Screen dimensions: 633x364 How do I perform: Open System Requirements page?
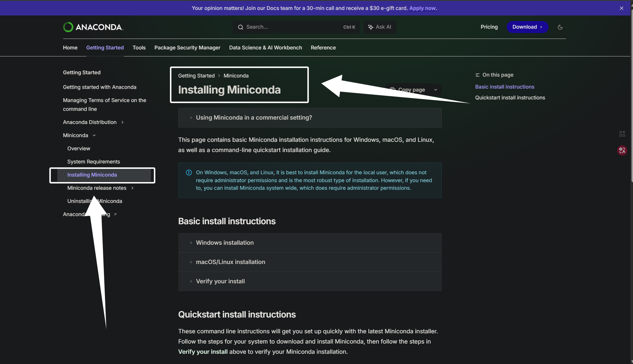point(94,162)
